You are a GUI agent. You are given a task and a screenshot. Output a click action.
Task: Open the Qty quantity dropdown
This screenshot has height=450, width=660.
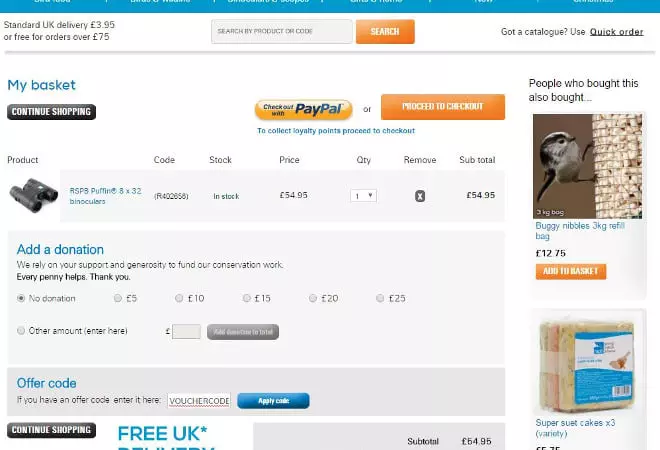pyautogui.click(x=363, y=196)
